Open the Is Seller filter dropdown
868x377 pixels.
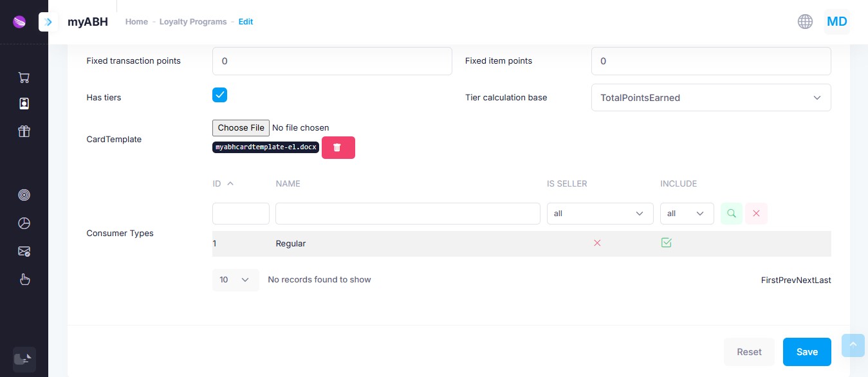600,214
